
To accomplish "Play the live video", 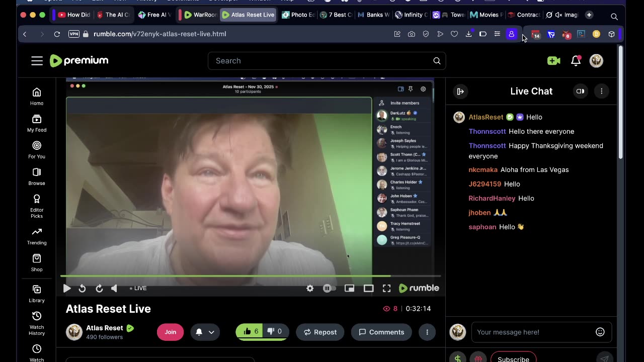I will pos(67,288).
